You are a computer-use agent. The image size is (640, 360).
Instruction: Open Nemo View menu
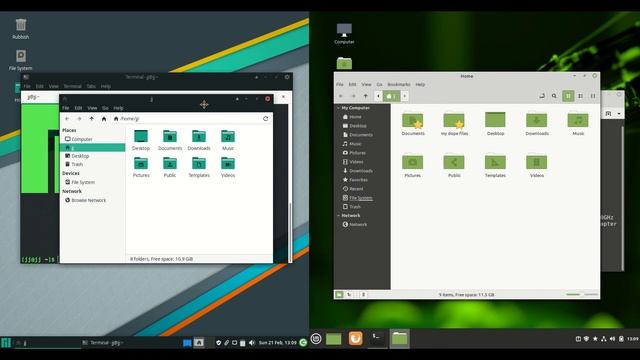tap(367, 84)
